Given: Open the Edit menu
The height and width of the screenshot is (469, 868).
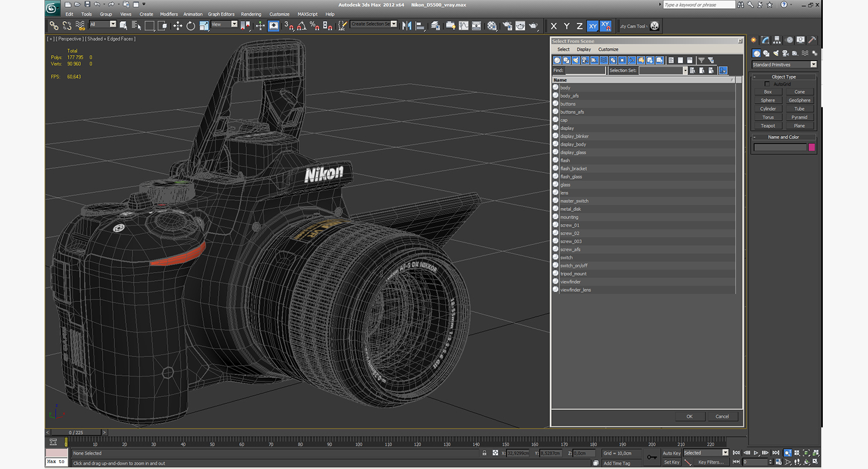Looking at the screenshot, I should [x=69, y=14].
